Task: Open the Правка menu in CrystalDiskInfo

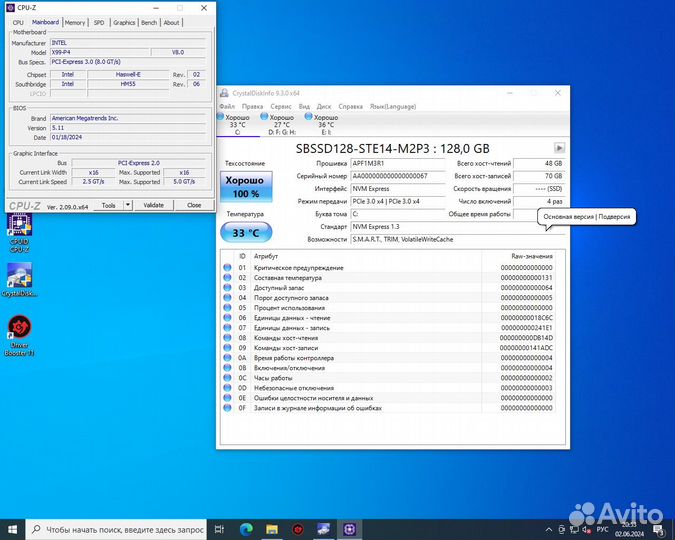Action: (252, 106)
